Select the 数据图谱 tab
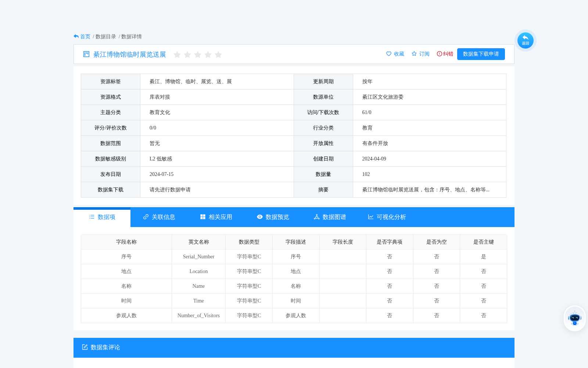588x368 pixels. [x=330, y=217]
